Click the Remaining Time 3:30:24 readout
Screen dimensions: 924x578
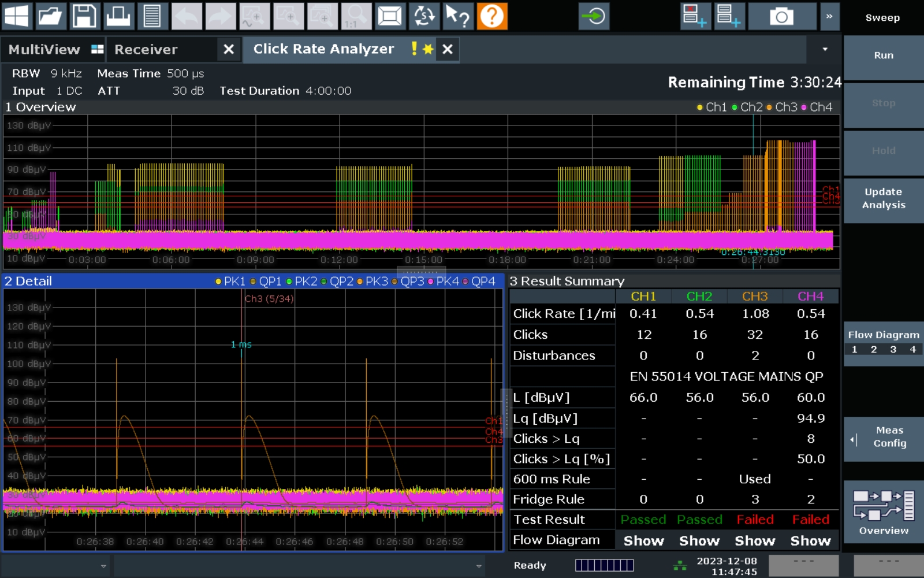pos(754,83)
